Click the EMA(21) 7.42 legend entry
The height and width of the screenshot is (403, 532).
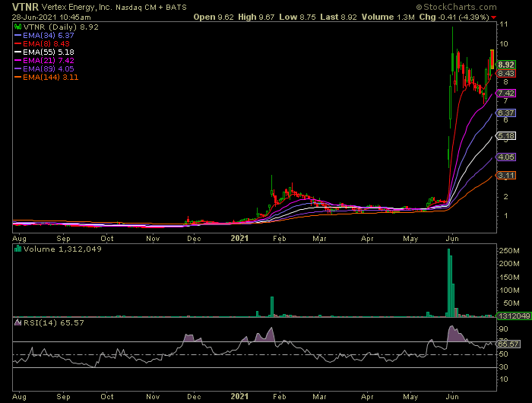49,60
